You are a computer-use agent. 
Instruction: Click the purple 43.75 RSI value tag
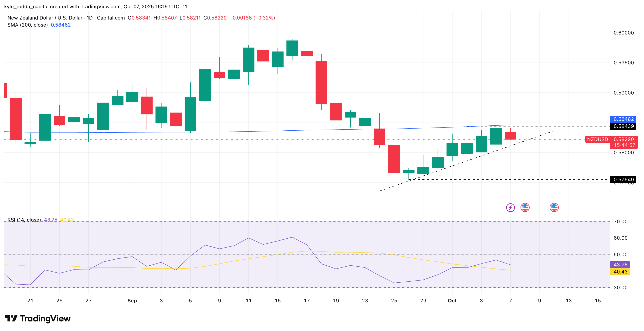pos(620,265)
